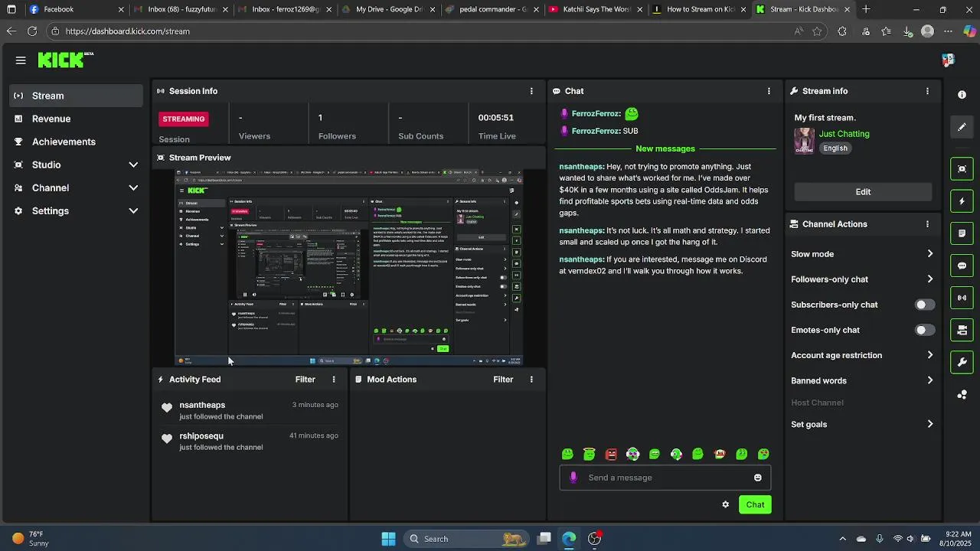
Task: Open Account age restriction options arrow
Action: point(930,355)
